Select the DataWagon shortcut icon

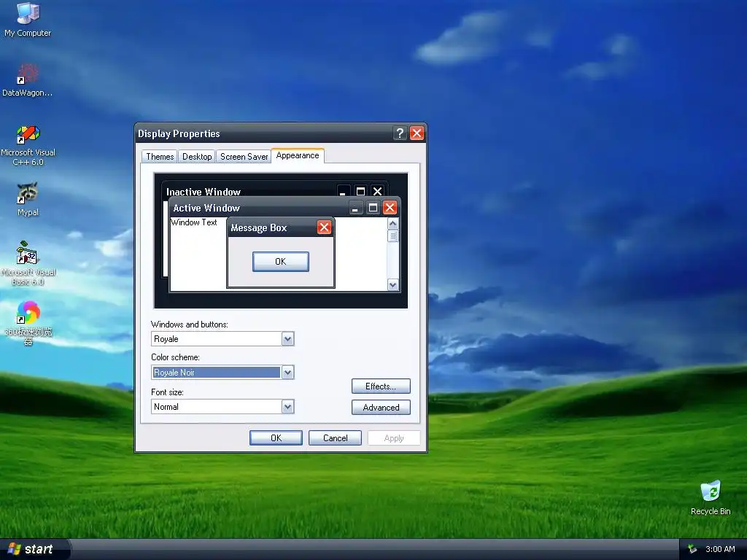28,80
